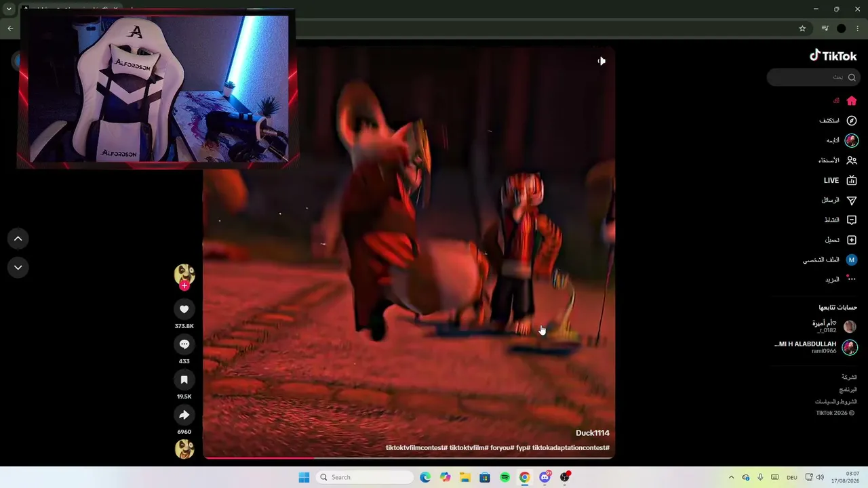Open the Profile M avatar icon

(x=852, y=260)
